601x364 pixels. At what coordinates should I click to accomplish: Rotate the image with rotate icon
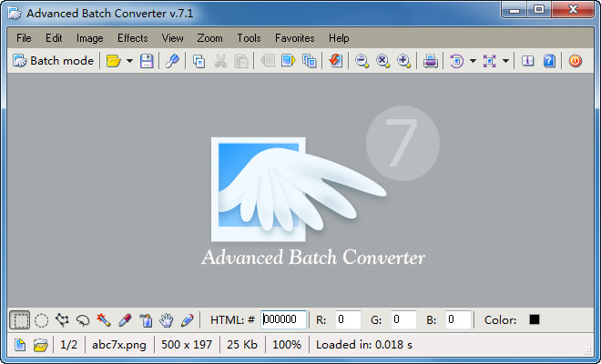tap(456, 61)
